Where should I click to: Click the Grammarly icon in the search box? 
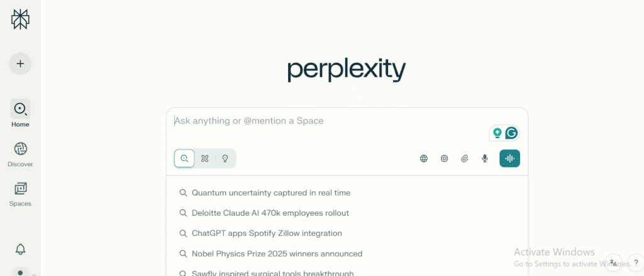pos(511,133)
